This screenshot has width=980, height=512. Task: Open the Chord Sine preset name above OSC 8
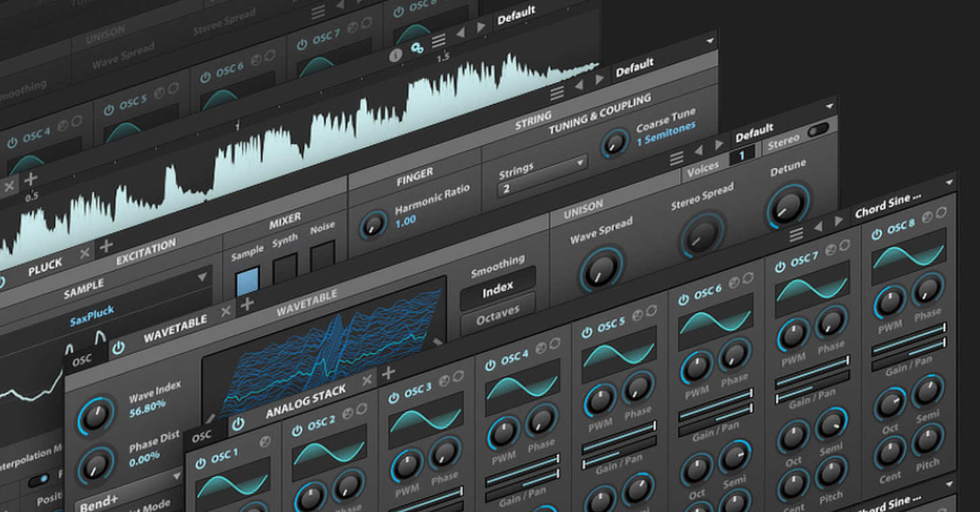(x=887, y=205)
